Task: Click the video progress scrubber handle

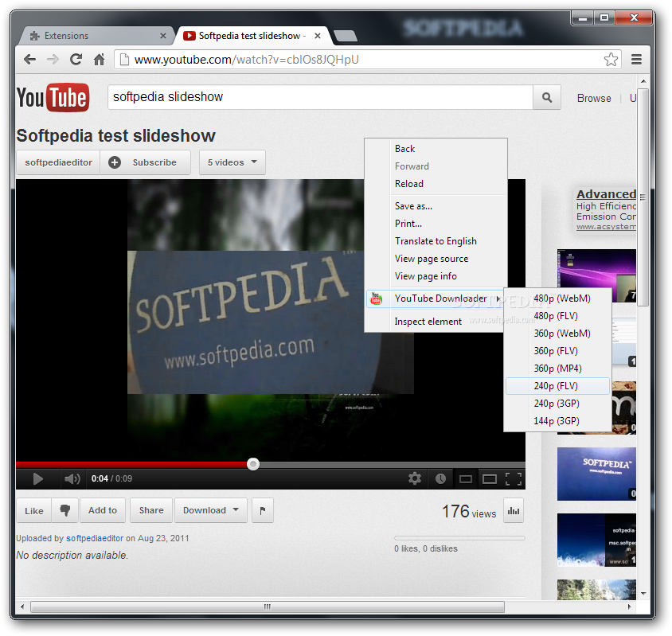Action: pyautogui.click(x=253, y=464)
